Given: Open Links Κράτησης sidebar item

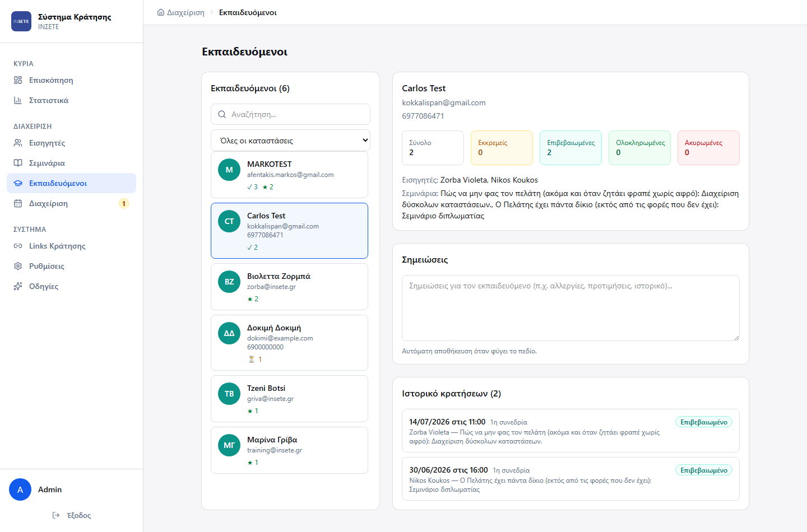Looking at the screenshot, I should click(71, 246).
